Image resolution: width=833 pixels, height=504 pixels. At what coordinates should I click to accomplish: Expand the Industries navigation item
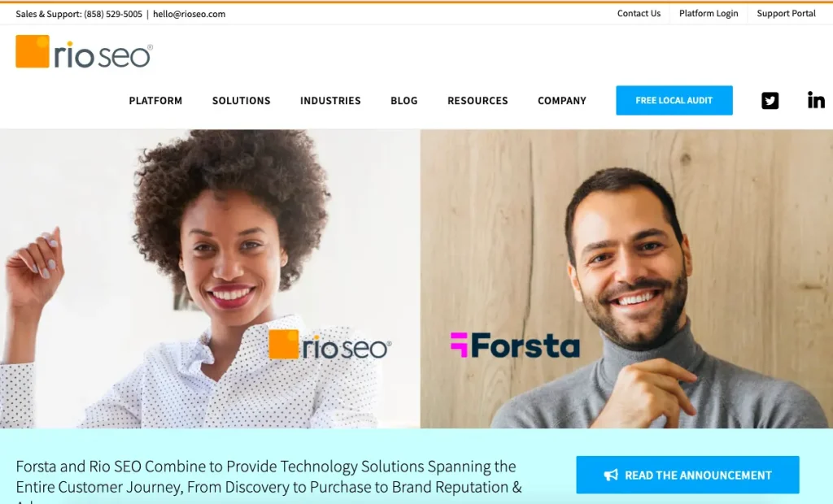tap(330, 100)
